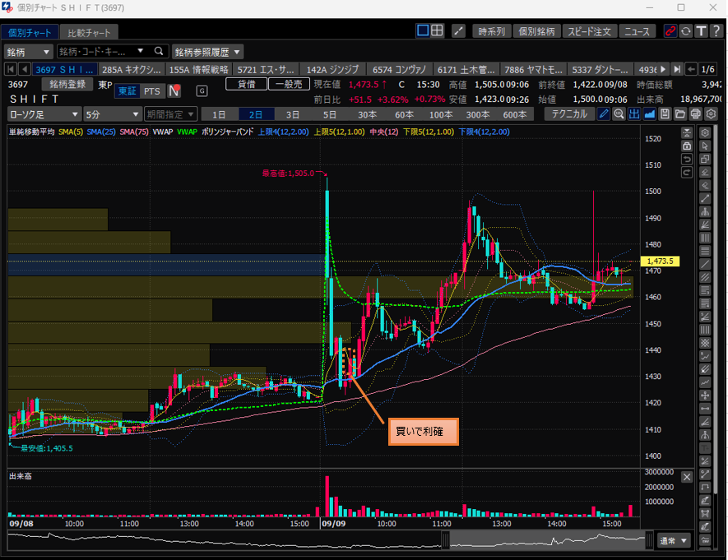This screenshot has height=560, width=728.
Task: Switch market to PTS
Action: (152, 91)
